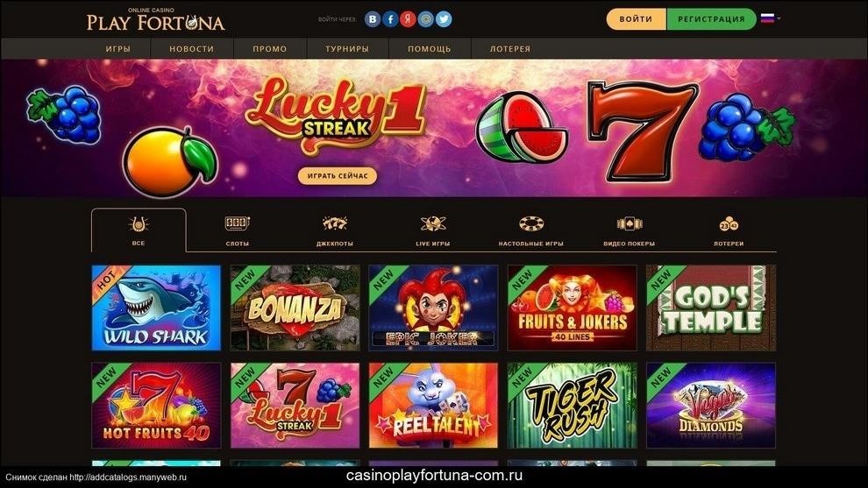Log in via the Facebook icon
Screen dimensions: 868x488
pyautogui.click(x=390, y=19)
